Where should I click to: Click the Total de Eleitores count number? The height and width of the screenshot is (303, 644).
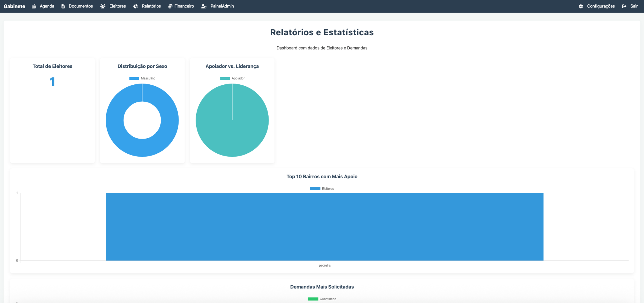[x=52, y=82]
